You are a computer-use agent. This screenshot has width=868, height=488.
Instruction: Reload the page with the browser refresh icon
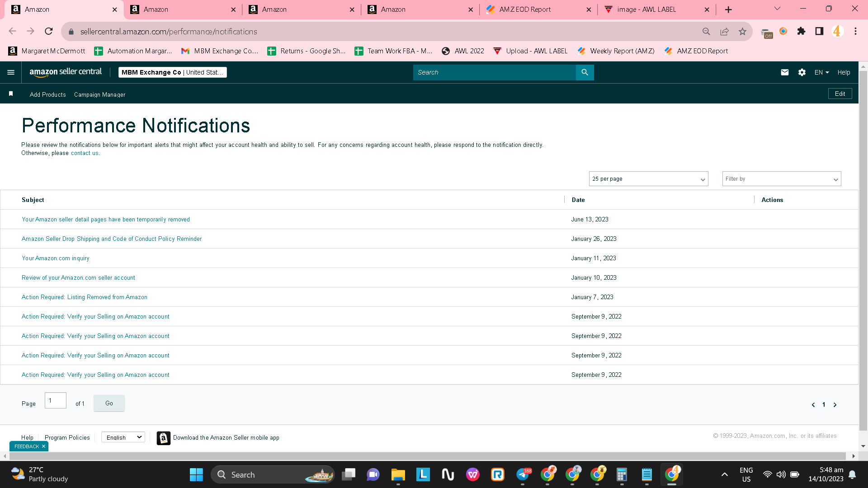(x=49, y=31)
